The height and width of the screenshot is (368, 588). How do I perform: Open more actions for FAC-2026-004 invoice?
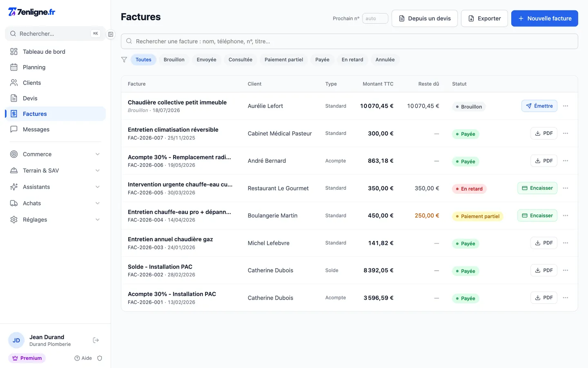(566, 215)
